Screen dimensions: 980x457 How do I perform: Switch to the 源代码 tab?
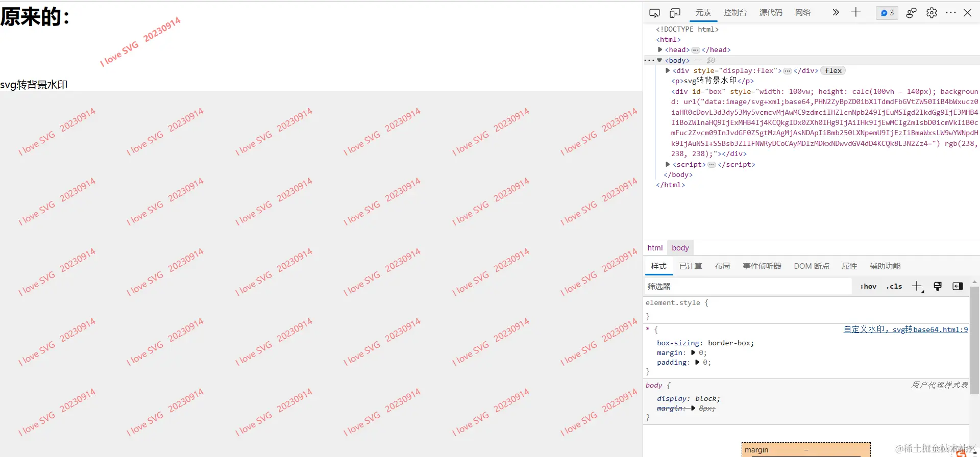point(771,12)
